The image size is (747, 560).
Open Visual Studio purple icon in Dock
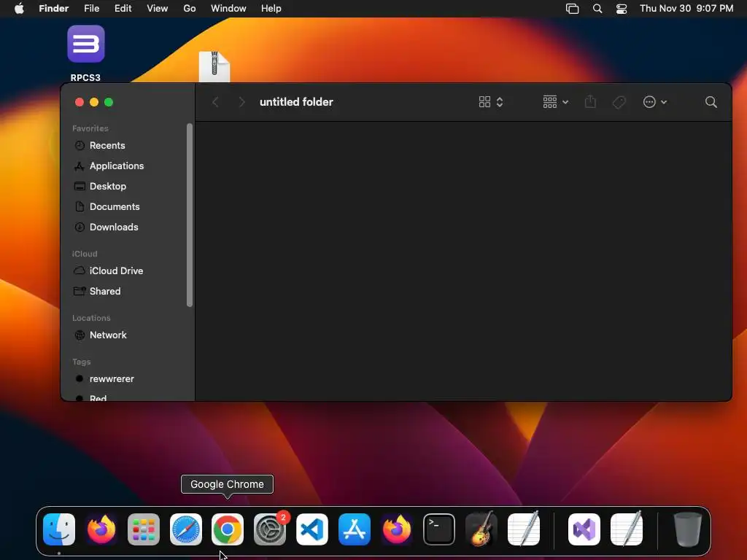click(584, 529)
